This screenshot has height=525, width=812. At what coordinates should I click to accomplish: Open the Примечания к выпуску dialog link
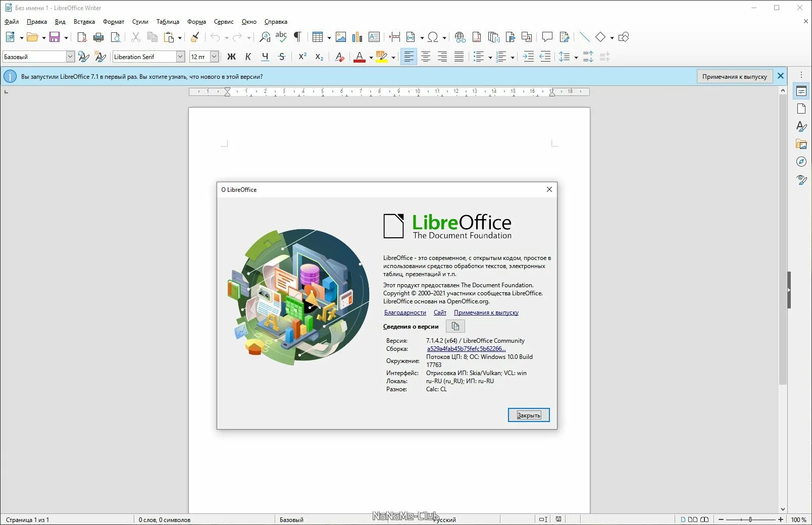[486, 312]
